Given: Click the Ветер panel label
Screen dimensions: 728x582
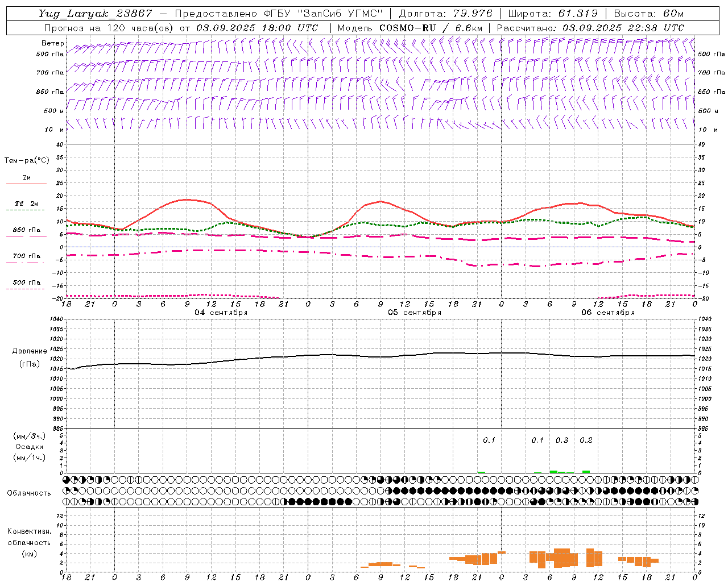Looking at the screenshot, I should click(53, 43).
